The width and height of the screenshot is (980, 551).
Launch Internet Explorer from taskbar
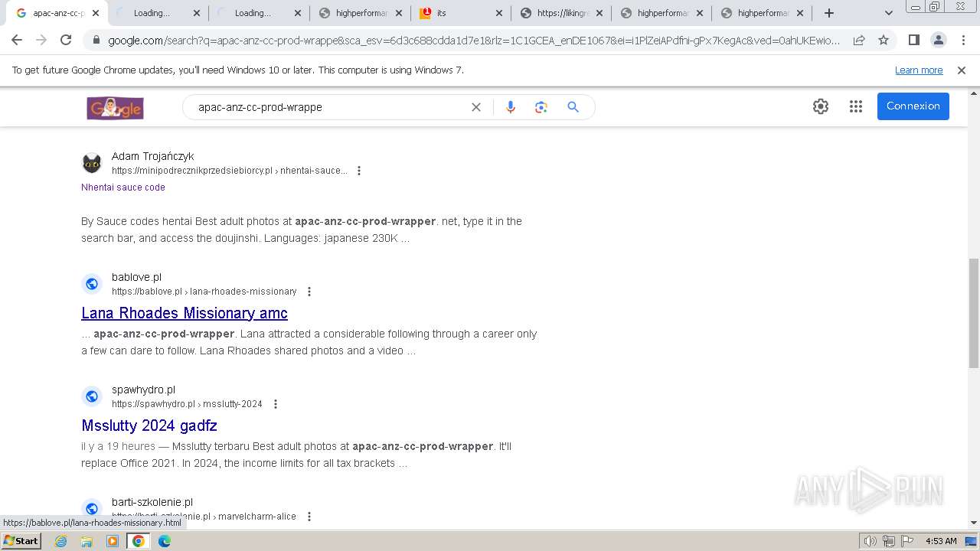click(61, 541)
